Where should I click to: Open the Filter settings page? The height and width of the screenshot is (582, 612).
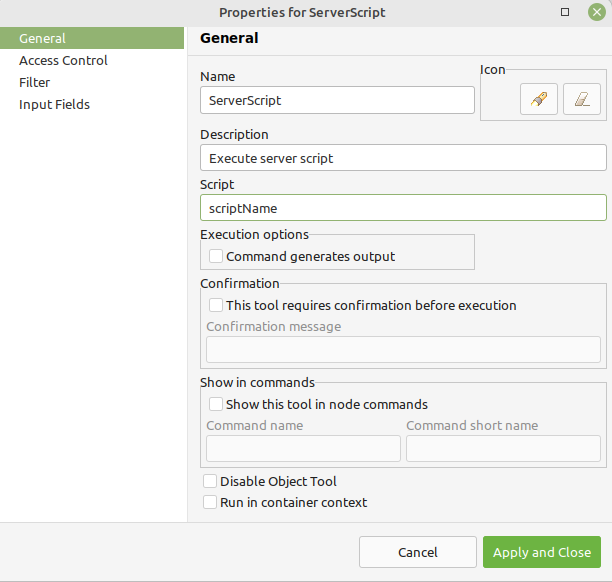35,83
